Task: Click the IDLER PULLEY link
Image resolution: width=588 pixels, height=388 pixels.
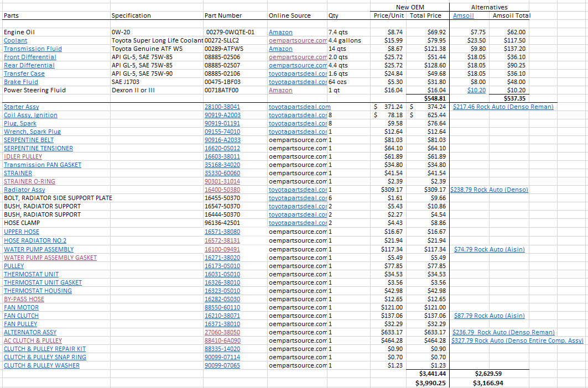Action: pos(23,156)
